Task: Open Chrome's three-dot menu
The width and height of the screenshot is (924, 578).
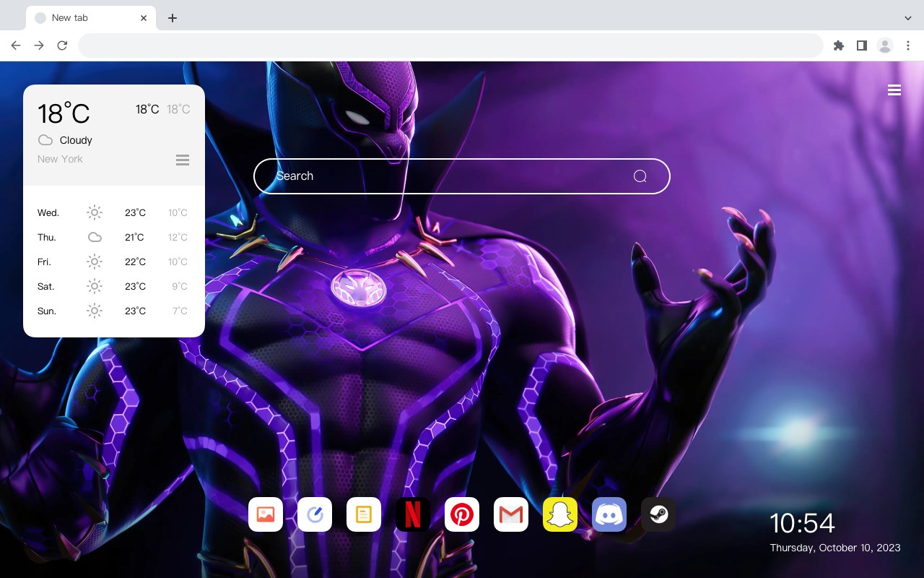Action: coord(908,46)
